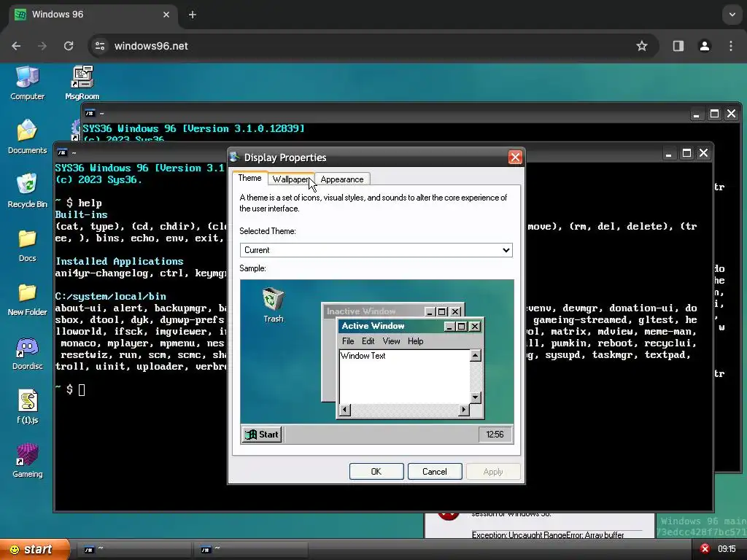
Task: Open the browser side panel icon
Action: pyautogui.click(x=678, y=46)
